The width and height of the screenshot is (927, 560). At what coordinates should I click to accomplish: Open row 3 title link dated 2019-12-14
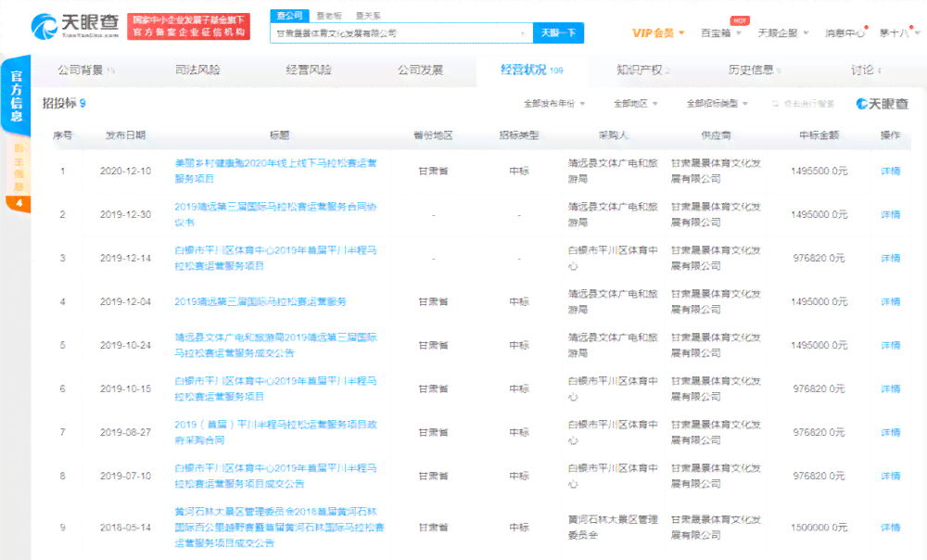(x=275, y=258)
